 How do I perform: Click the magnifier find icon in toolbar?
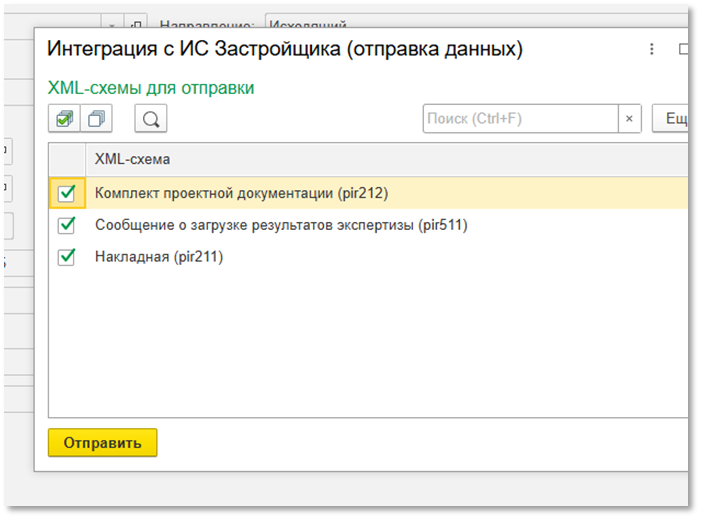150,119
